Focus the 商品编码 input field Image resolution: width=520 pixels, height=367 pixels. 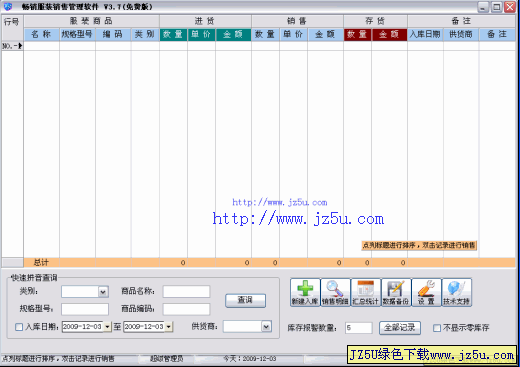186,309
